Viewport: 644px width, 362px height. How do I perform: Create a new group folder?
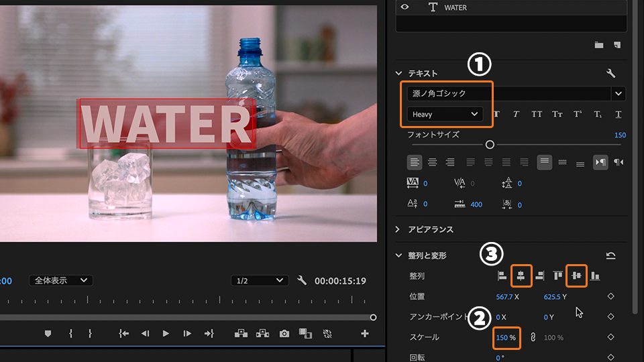pyautogui.click(x=599, y=45)
